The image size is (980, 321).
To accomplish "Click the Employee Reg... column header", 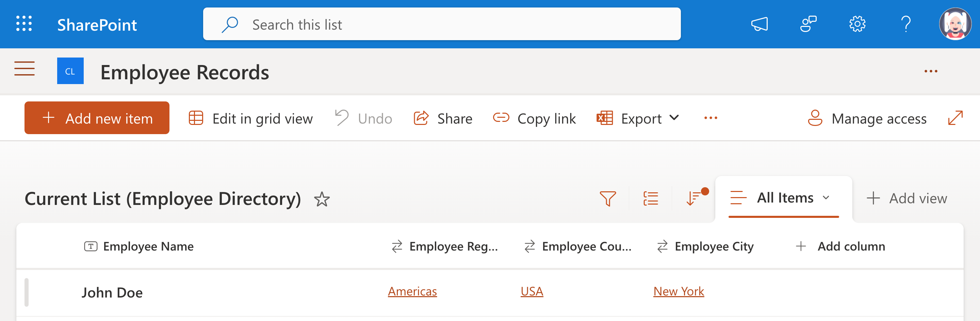I will (x=444, y=246).
